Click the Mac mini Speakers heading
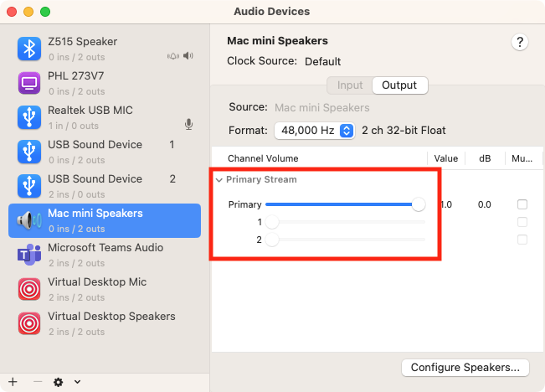 [277, 41]
